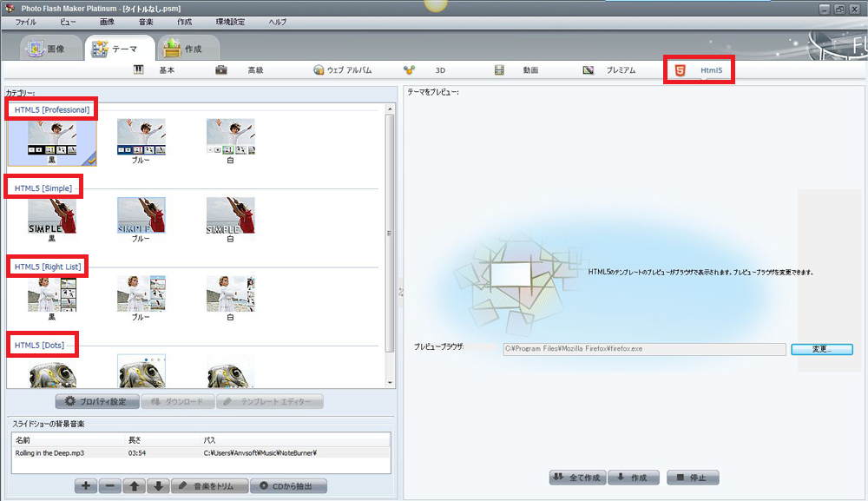Viewport: 868px width, 501px height.
Task: Select the Html5 theme category icon
Action: [681, 70]
